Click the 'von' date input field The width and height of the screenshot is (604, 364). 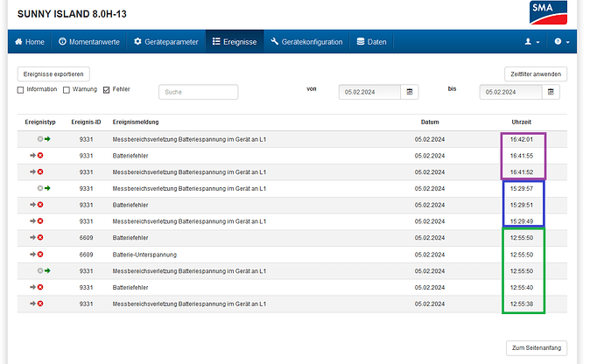[369, 92]
